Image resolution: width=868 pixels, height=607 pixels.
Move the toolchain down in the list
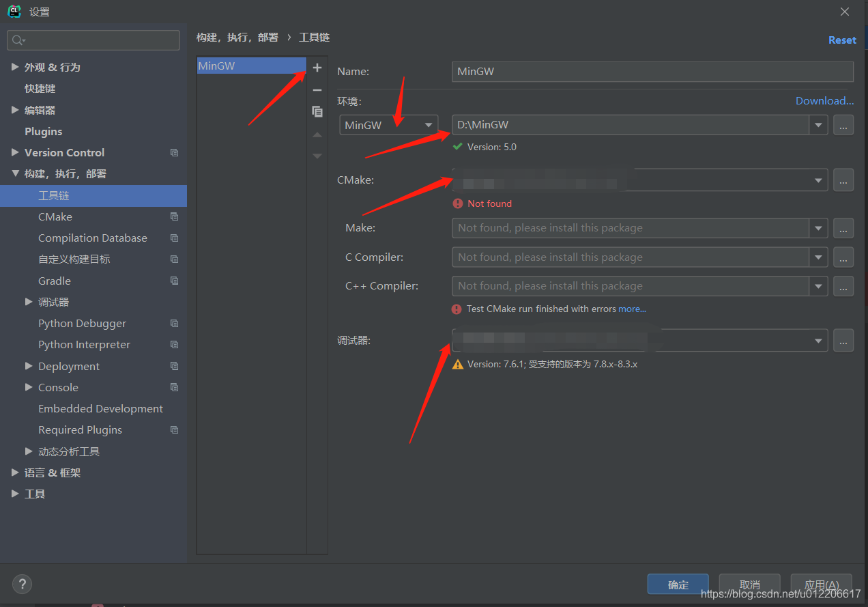(x=317, y=156)
